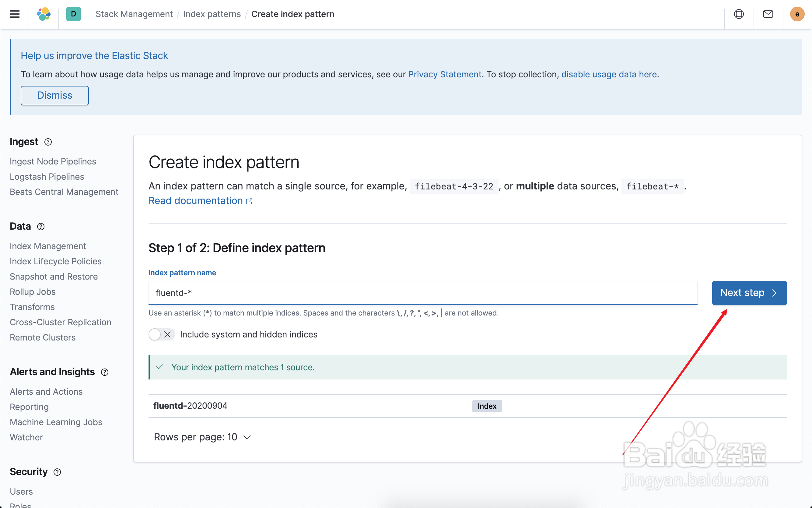
Task: Toggle Include system and hidden indices
Action: click(x=162, y=335)
